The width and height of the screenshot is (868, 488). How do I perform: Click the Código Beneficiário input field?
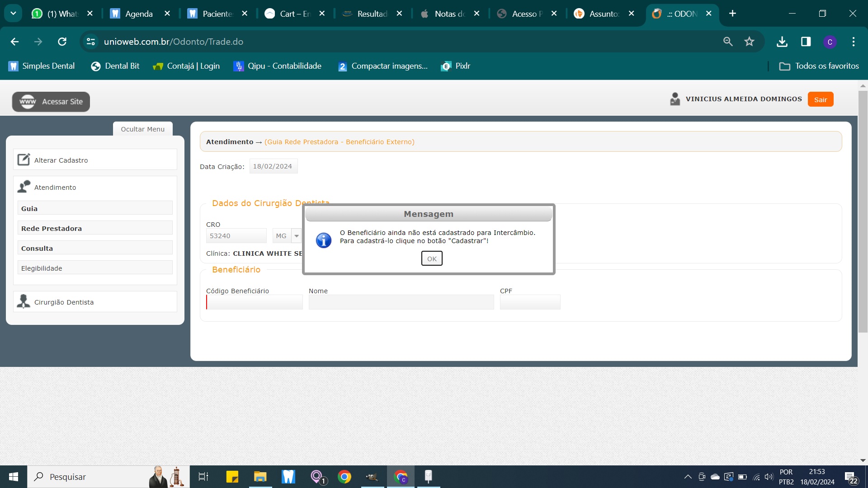[x=255, y=302]
